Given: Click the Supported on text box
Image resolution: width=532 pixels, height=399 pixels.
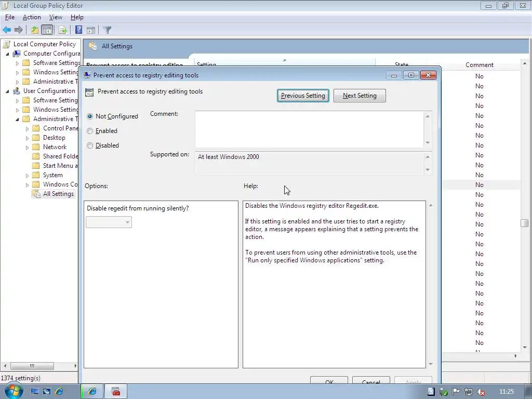Looking at the screenshot, I should 310,163.
